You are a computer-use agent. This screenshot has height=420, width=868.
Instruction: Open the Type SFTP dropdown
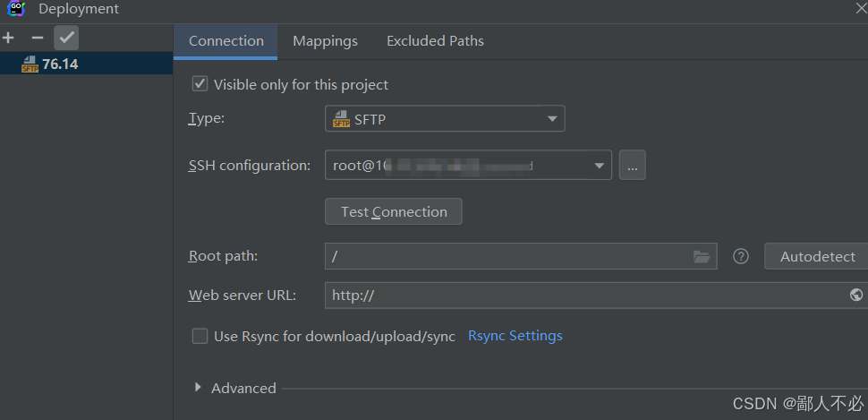pos(445,118)
